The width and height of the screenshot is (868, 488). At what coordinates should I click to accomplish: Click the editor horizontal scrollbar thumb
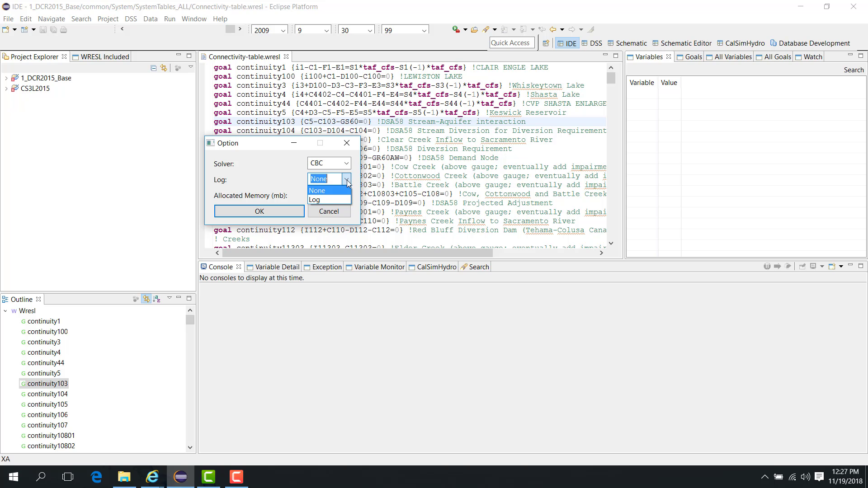[x=357, y=253]
